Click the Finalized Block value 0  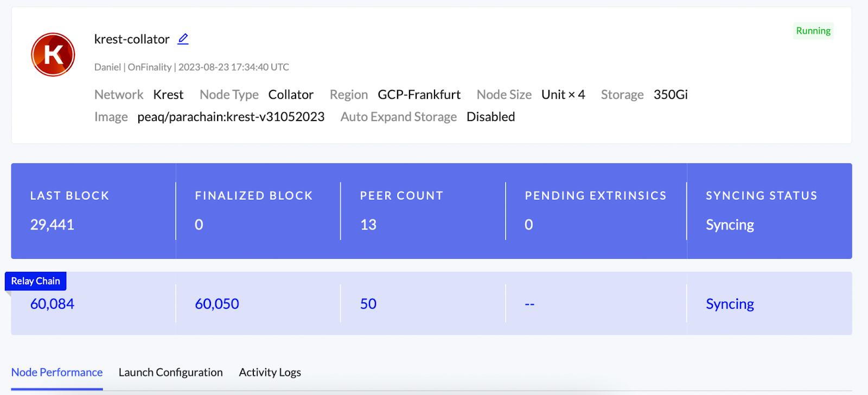(x=199, y=225)
